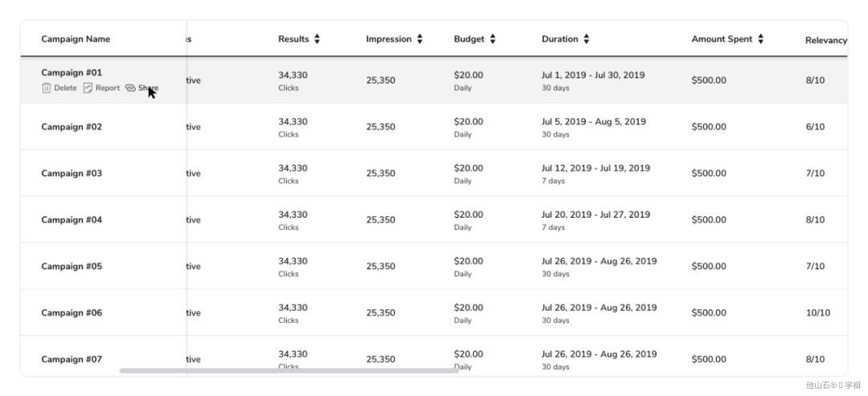This screenshot has width=868, height=396.
Task: Open Campaign #02 row
Action: click(x=72, y=127)
